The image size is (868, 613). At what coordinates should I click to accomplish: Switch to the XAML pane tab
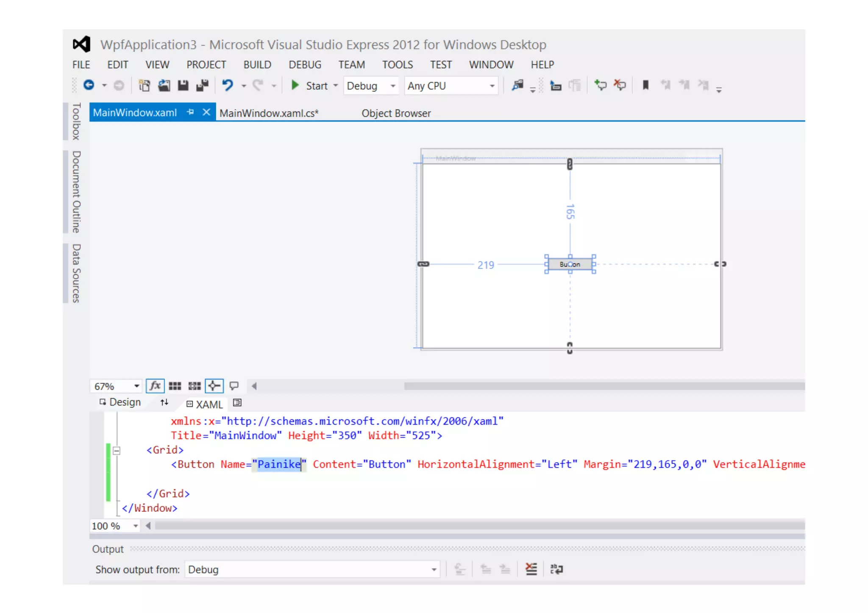point(205,404)
